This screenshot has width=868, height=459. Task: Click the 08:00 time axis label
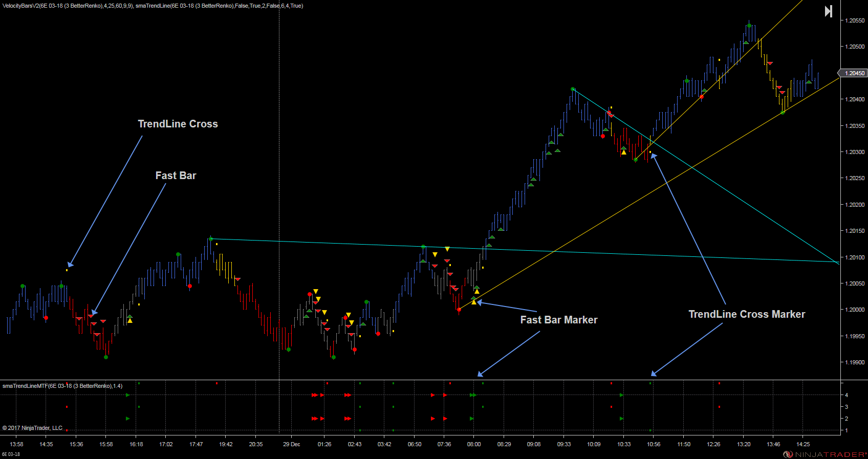tap(474, 444)
